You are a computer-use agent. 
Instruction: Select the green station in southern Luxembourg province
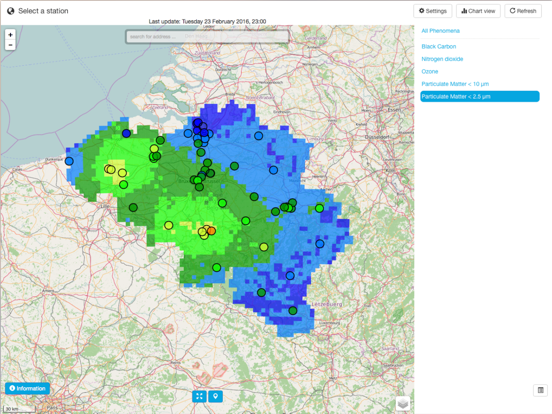tap(293, 310)
